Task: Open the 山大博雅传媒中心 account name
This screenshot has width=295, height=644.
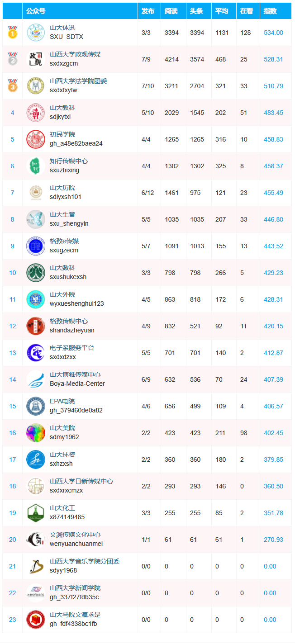Action: 75,374
